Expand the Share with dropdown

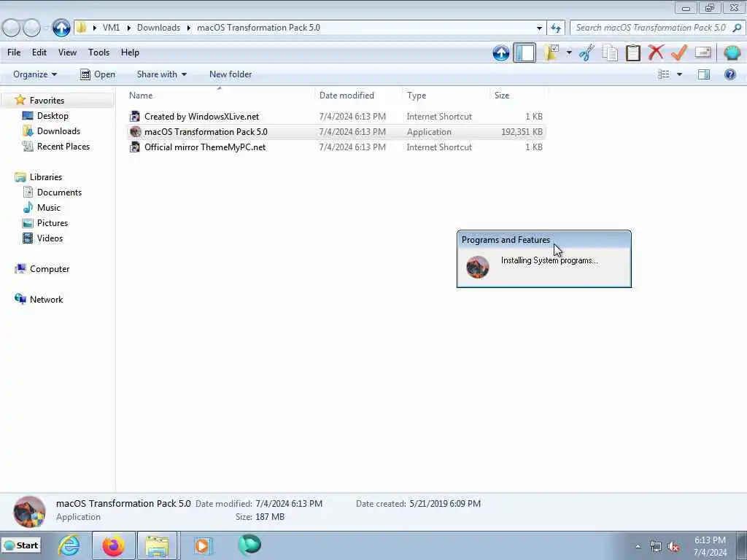coord(161,74)
